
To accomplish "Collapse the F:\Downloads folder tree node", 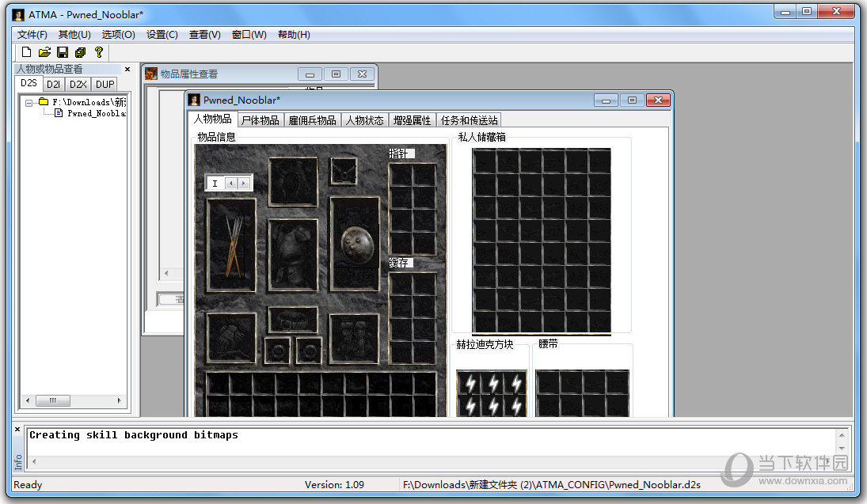I will (29, 103).
